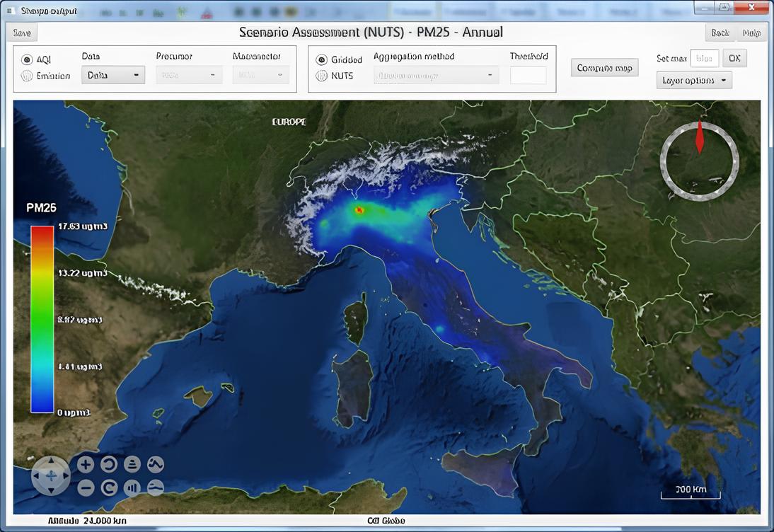Image resolution: width=774 pixels, height=532 pixels.
Task: Zoom out with the minus map control
Action: point(86,488)
